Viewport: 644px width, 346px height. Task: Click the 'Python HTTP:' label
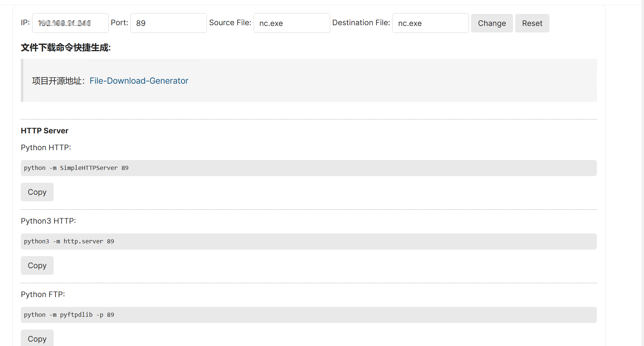click(x=46, y=148)
